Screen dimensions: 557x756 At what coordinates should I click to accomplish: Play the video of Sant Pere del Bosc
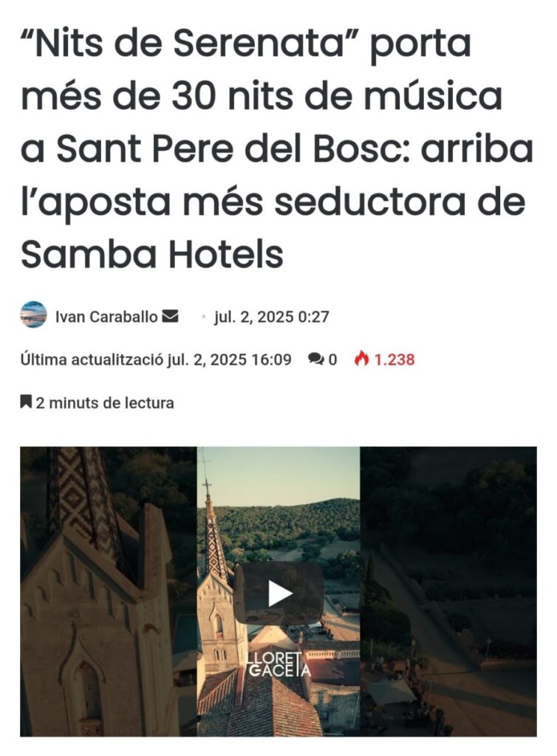(278, 593)
